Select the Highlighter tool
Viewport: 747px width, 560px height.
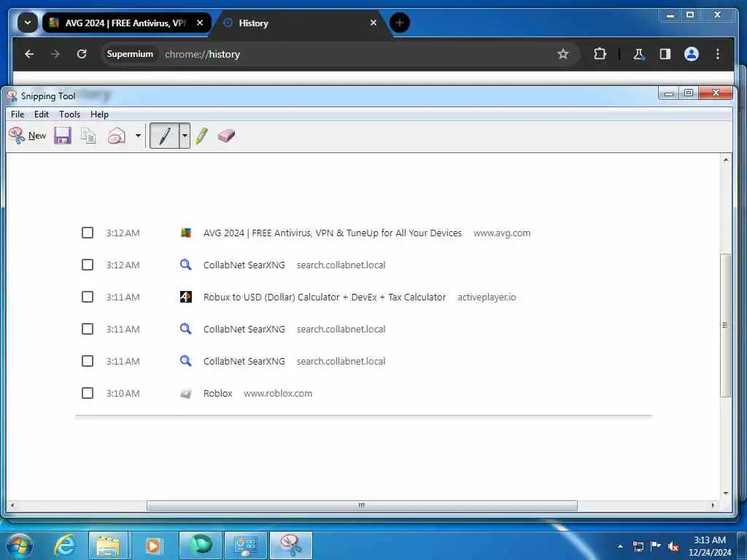pyautogui.click(x=202, y=136)
